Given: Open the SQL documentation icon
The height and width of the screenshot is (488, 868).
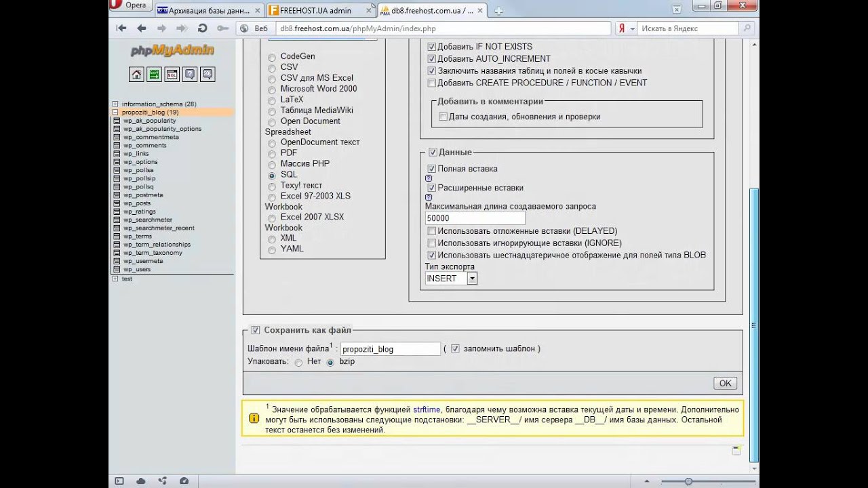Looking at the screenshot, I should click(x=208, y=75).
